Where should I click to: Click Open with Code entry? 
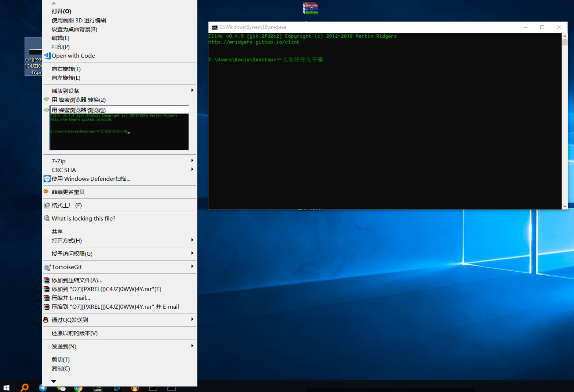(120, 56)
